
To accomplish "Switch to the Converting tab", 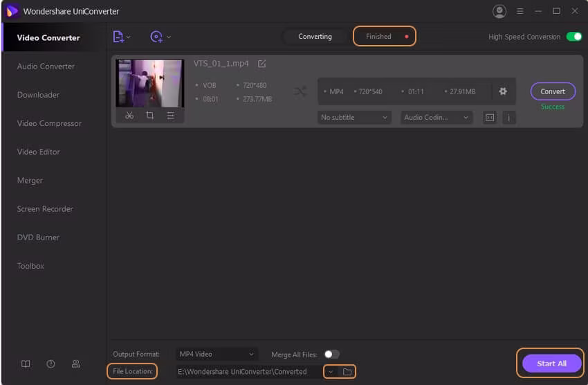I will [315, 37].
